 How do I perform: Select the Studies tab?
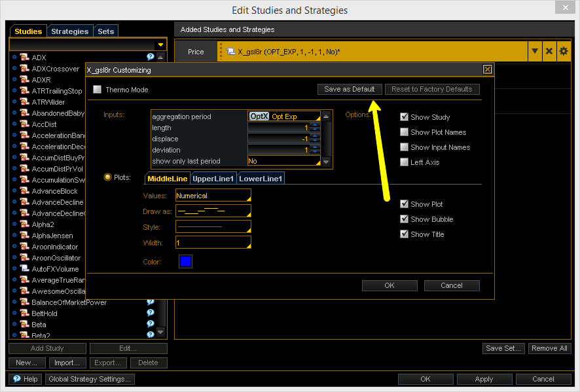click(x=28, y=31)
